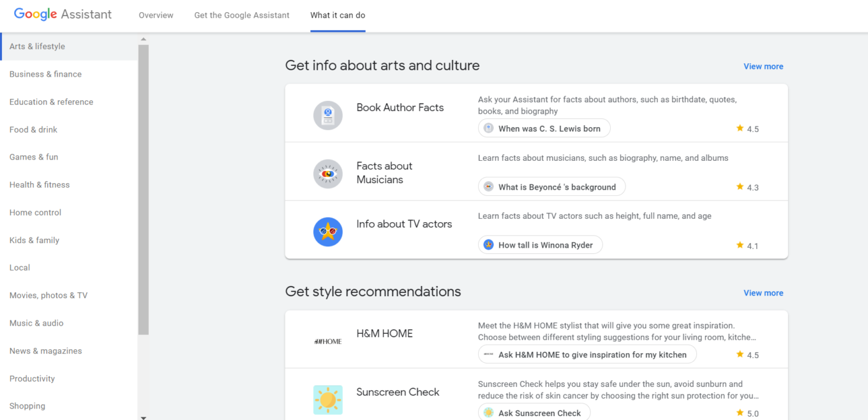Viewport: 868px width, 420px height.
Task: Try 'When was C. S. Lewis born' chip
Action: (x=544, y=128)
